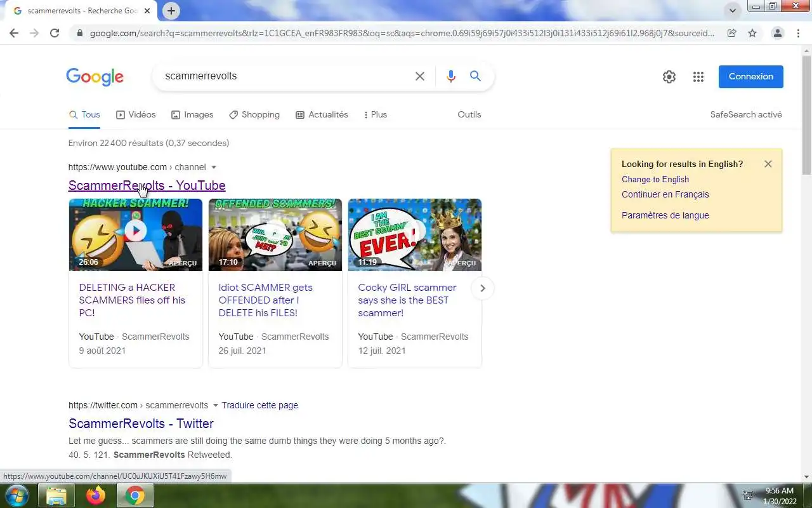Click the share page icon in address bar
The height and width of the screenshot is (508, 812).
click(x=731, y=33)
